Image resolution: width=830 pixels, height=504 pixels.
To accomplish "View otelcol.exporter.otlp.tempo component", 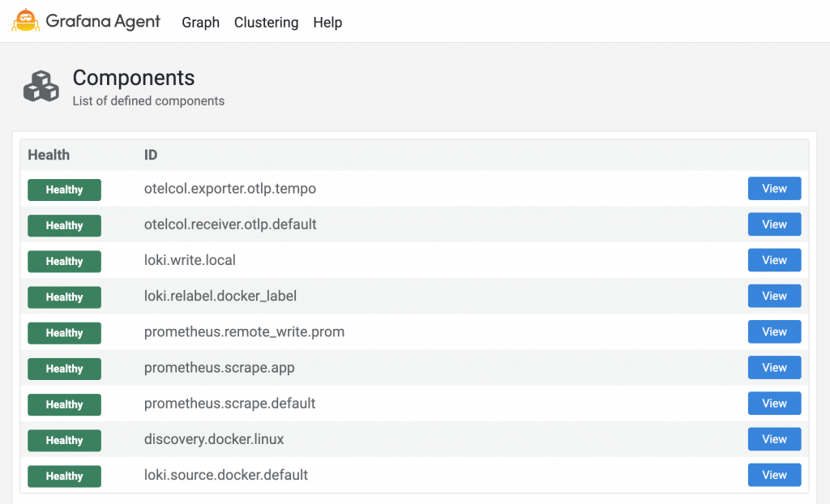I will tap(774, 189).
